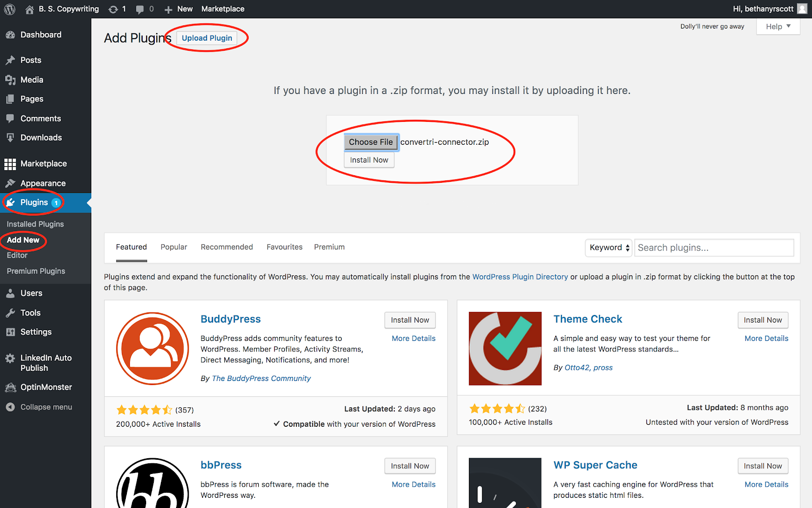Click the Tools wrench icon in sidebar

click(10, 313)
